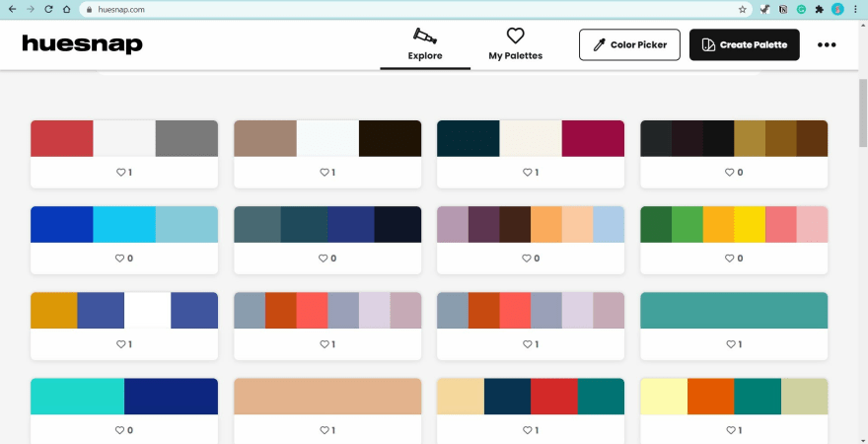The height and width of the screenshot is (444, 868).
Task: Open the Extensions puzzle-piece menu
Action: pos(820,10)
